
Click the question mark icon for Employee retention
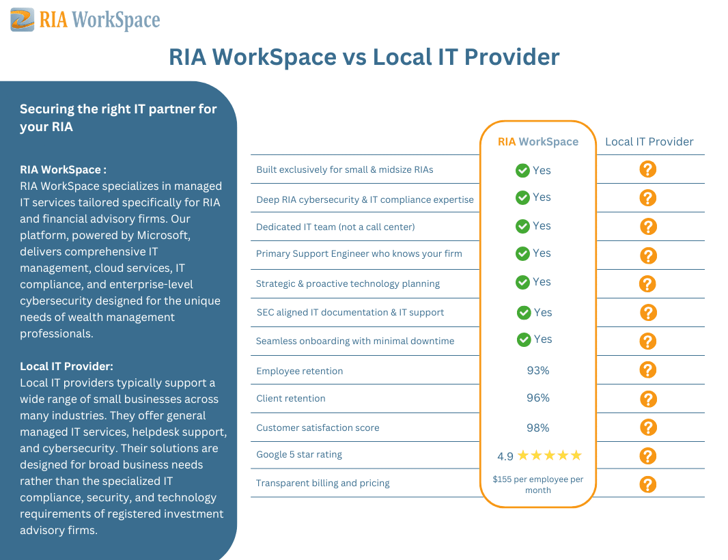647,369
